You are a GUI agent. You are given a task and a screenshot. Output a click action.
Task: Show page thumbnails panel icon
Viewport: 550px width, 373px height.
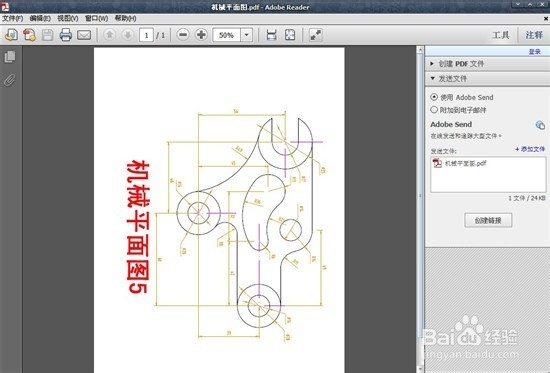[10, 57]
